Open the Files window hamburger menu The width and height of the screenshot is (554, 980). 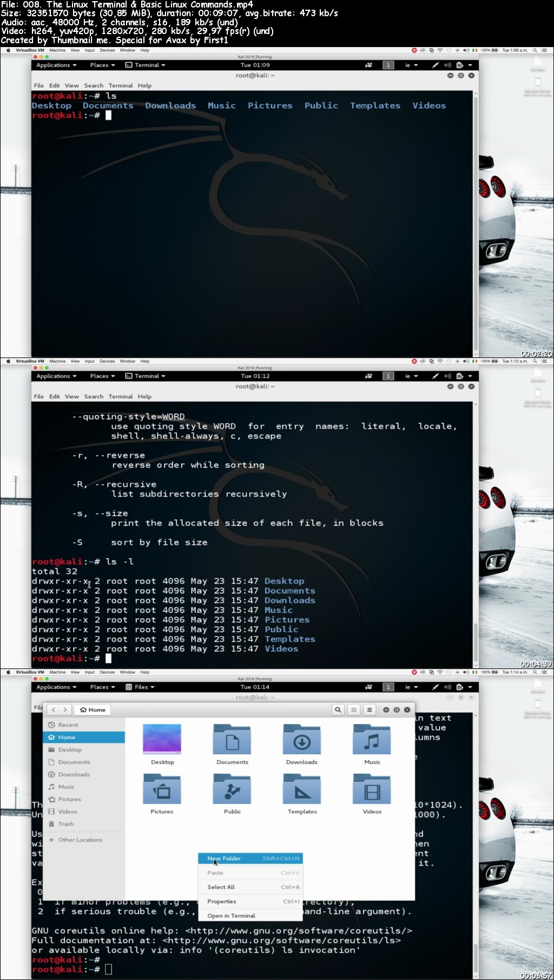tap(370, 710)
